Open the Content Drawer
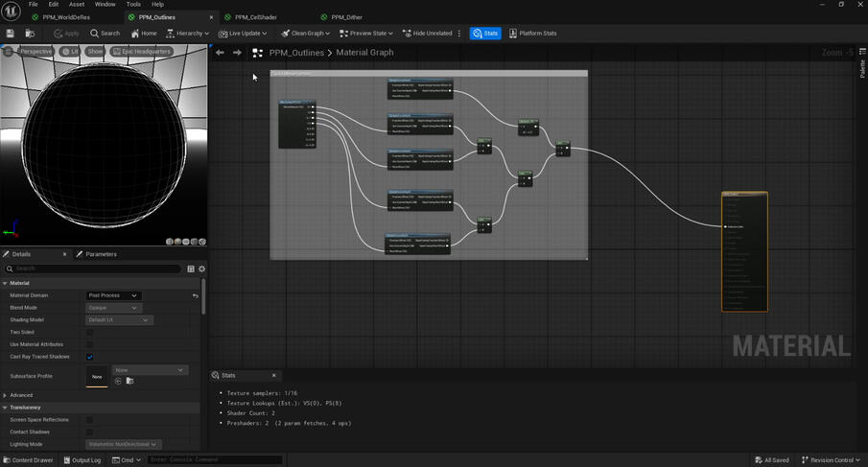This screenshot has width=868, height=467. 28,460
